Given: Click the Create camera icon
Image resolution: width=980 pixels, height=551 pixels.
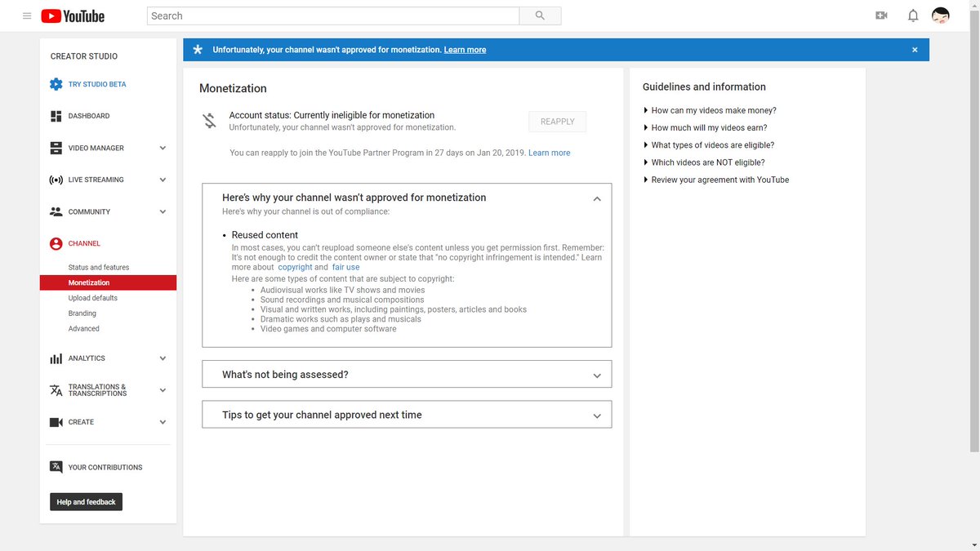Looking at the screenshot, I should 56,422.
